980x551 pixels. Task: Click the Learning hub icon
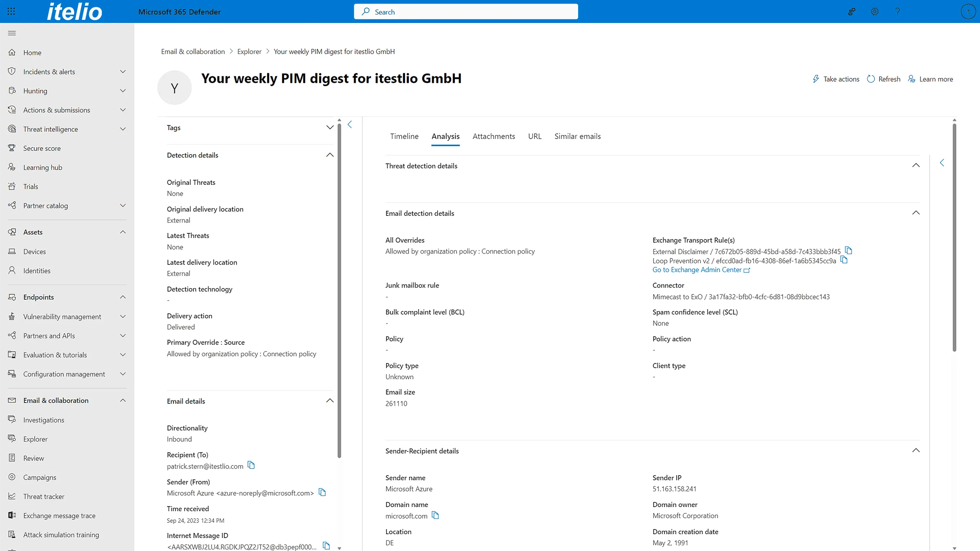(x=12, y=167)
